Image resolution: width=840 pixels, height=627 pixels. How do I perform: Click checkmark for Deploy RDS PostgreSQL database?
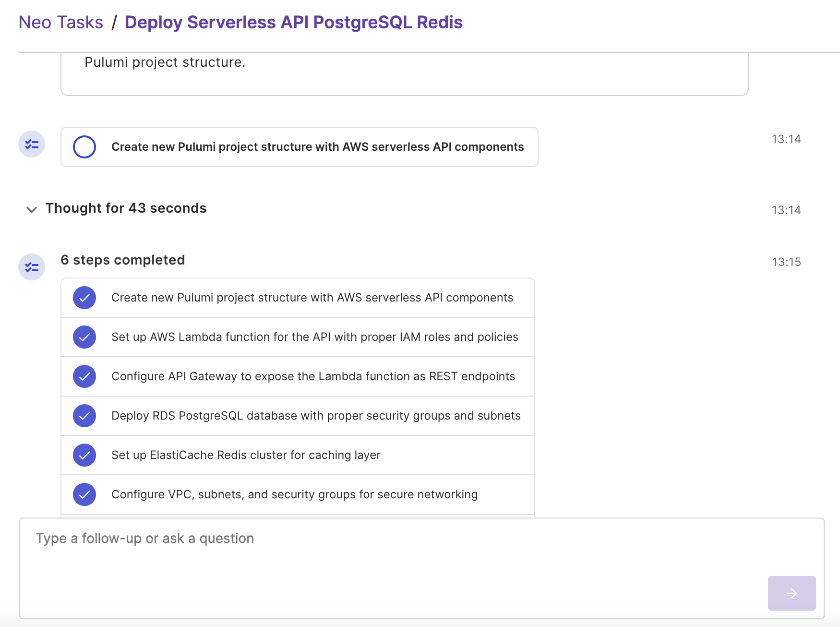[84, 416]
